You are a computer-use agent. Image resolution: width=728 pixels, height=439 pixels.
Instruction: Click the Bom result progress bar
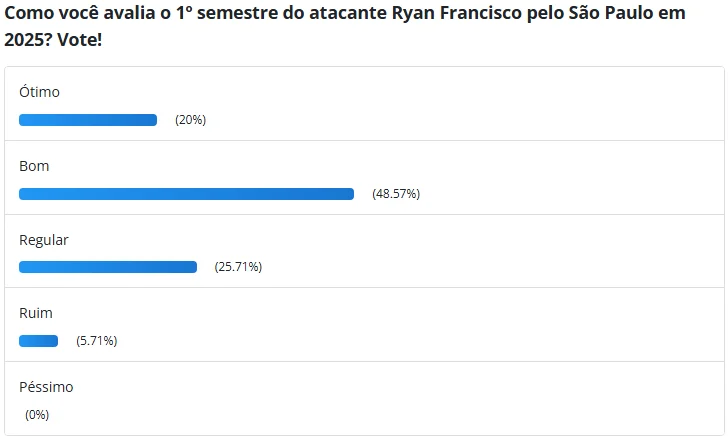tap(186, 194)
